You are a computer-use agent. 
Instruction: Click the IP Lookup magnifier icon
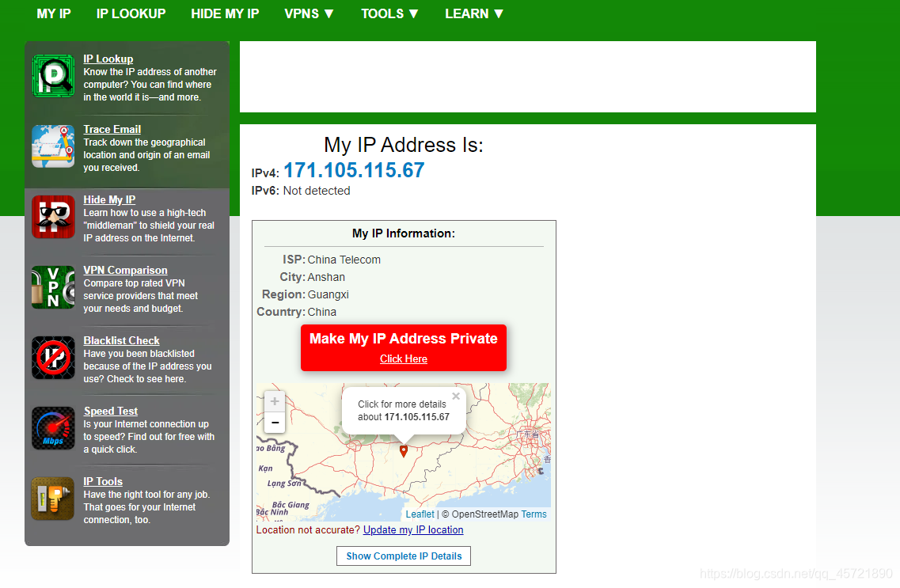pyautogui.click(x=53, y=76)
